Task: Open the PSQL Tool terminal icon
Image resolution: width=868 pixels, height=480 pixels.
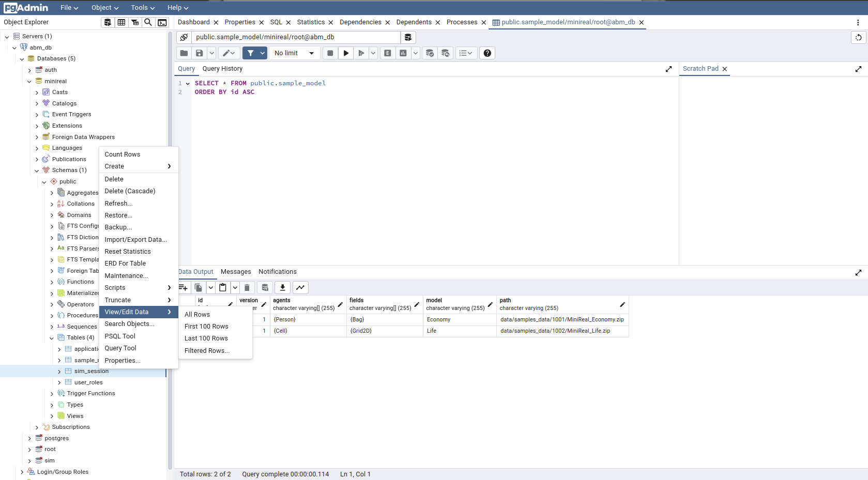Action: pos(162,22)
